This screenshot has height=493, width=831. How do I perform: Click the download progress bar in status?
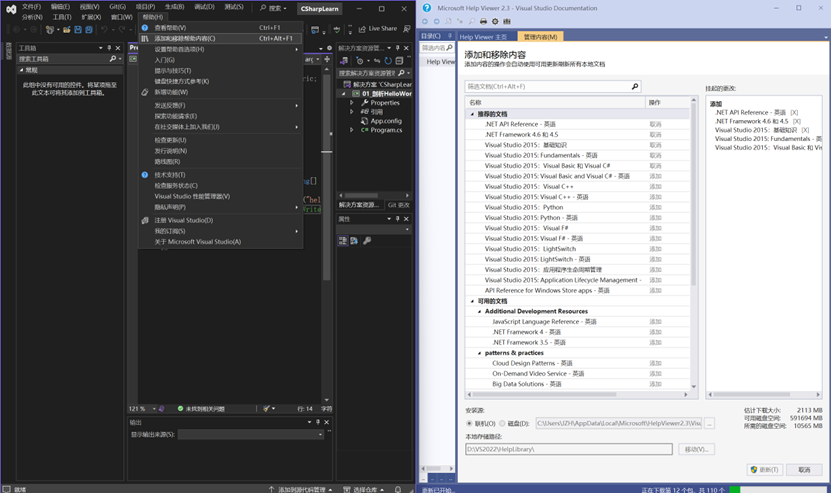[777, 489]
